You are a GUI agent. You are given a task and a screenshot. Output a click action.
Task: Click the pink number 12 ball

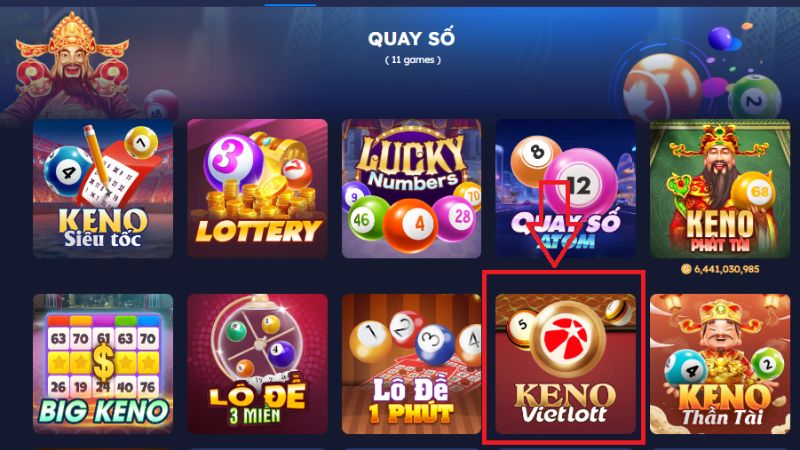[581, 183]
